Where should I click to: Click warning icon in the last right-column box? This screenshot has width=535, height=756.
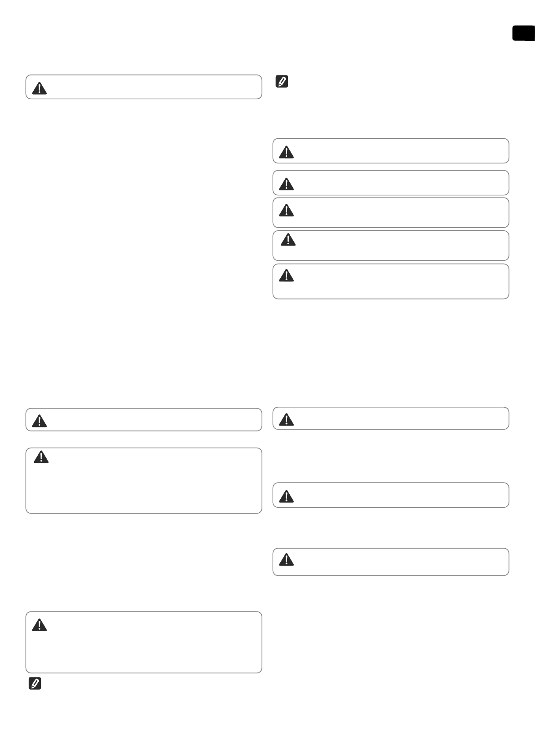pos(286,559)
